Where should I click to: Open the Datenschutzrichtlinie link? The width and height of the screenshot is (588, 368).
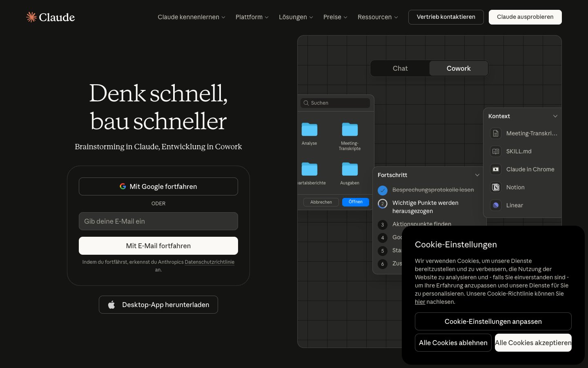(x=209, y=262)
